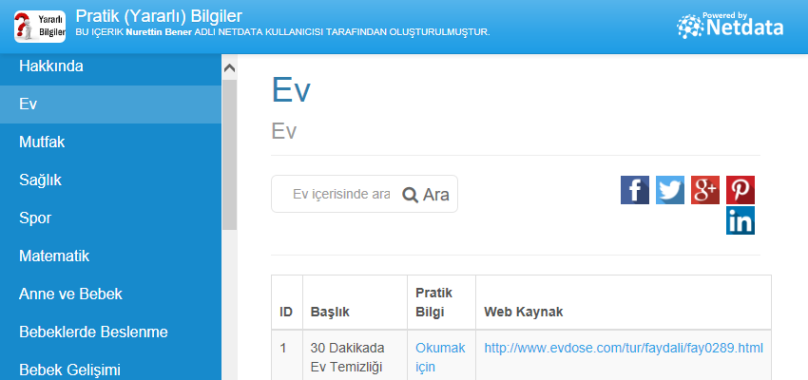The width and height of the screenshot is (808, 380).
Task: Click the 'Pratik (Yararlı) Bilgiler' title
Action: point(159,15)
